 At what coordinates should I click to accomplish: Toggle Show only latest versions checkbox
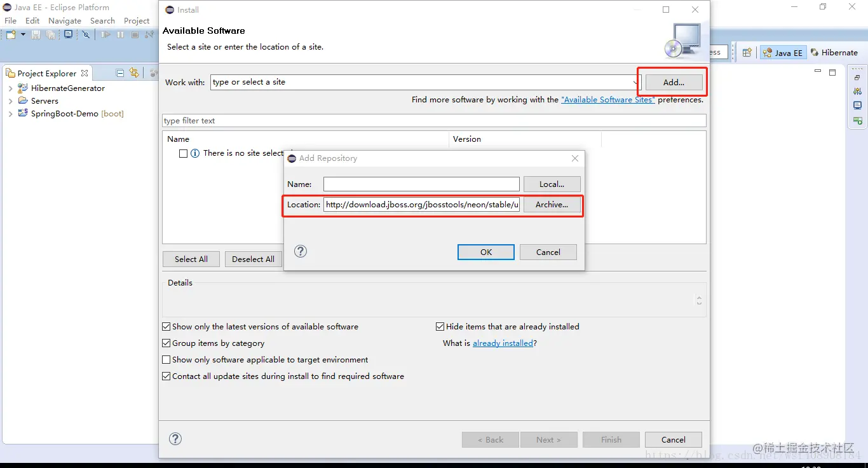166,327
